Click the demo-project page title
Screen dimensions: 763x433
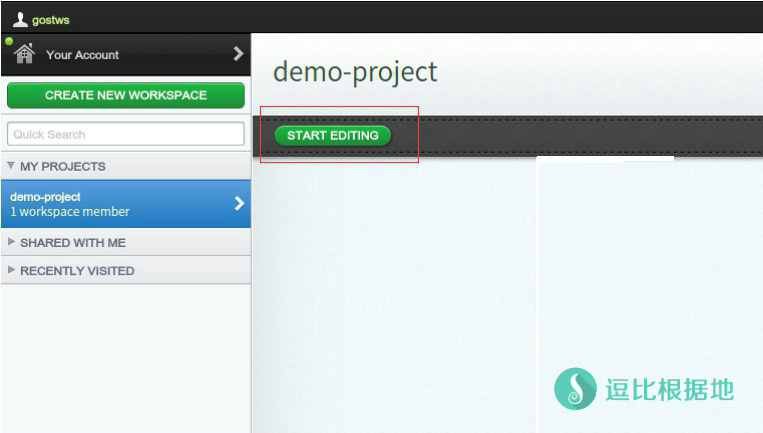(355, 72)
